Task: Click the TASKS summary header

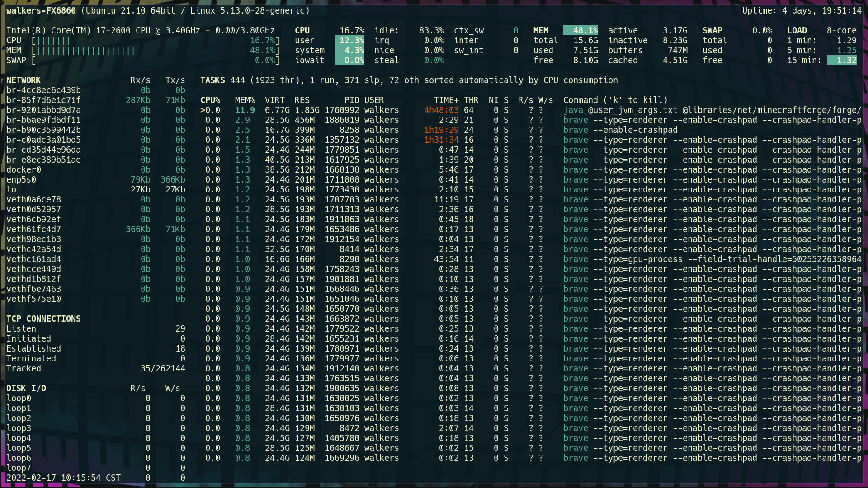Action: tap(212, 80)
